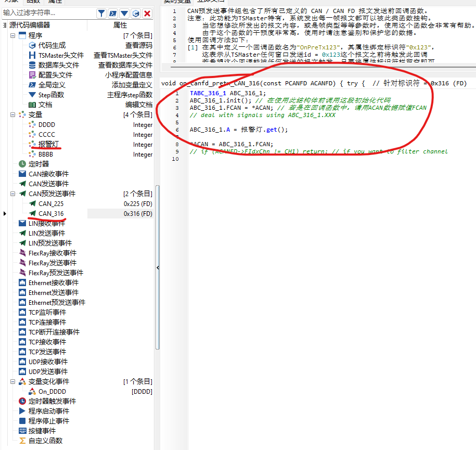Open Step函数 icon
This screenshot has width=476, height=450.
tap(32, 95)
